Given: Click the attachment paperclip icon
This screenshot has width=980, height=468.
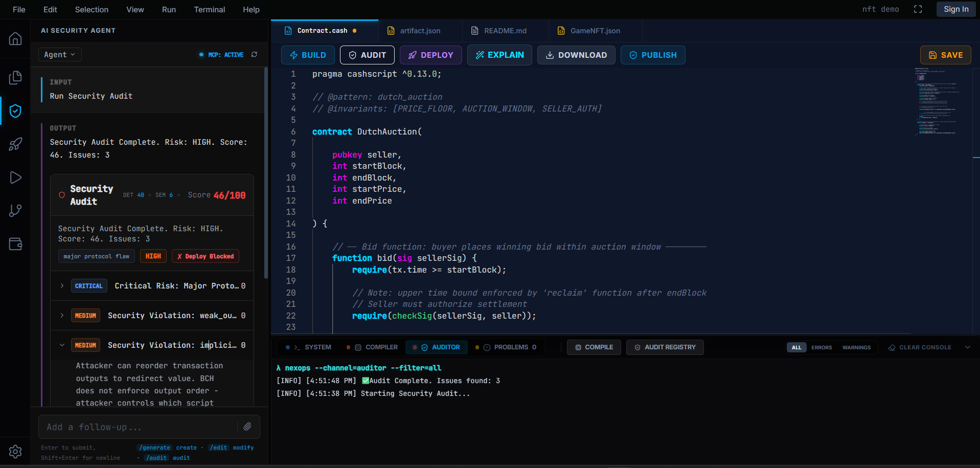Looking at the screenshot, I should (247, 427).
